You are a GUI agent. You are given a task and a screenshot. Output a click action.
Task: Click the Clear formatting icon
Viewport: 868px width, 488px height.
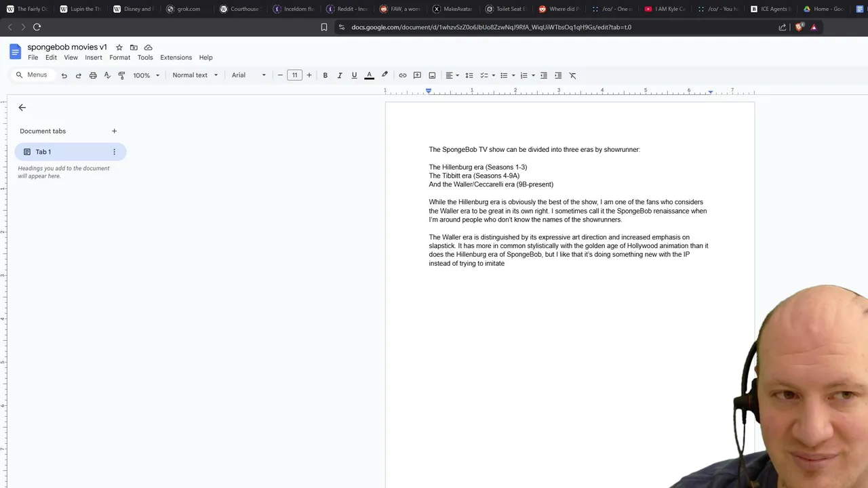tap(572, 75)
